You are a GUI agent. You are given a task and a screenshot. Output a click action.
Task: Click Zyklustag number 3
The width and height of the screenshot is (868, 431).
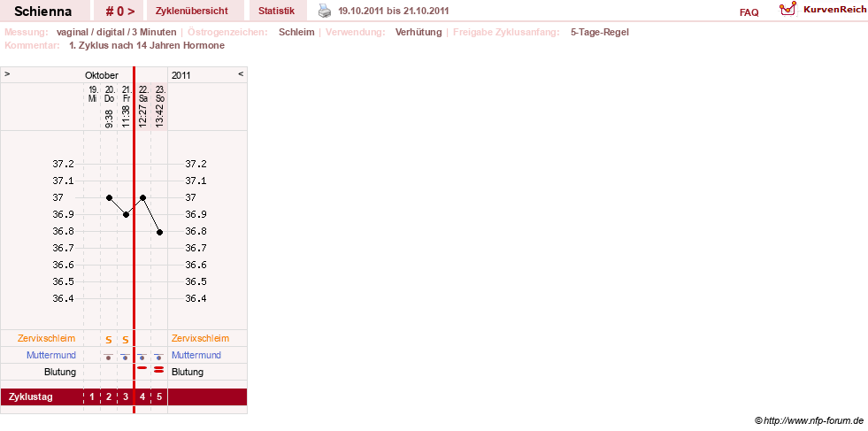click(126, 396)
